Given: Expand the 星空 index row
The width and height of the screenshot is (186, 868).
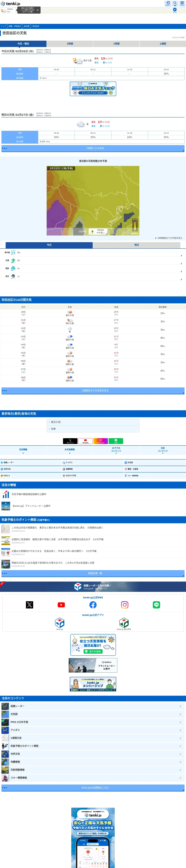Looking at the screenshot, I should (x=93, y=276).
